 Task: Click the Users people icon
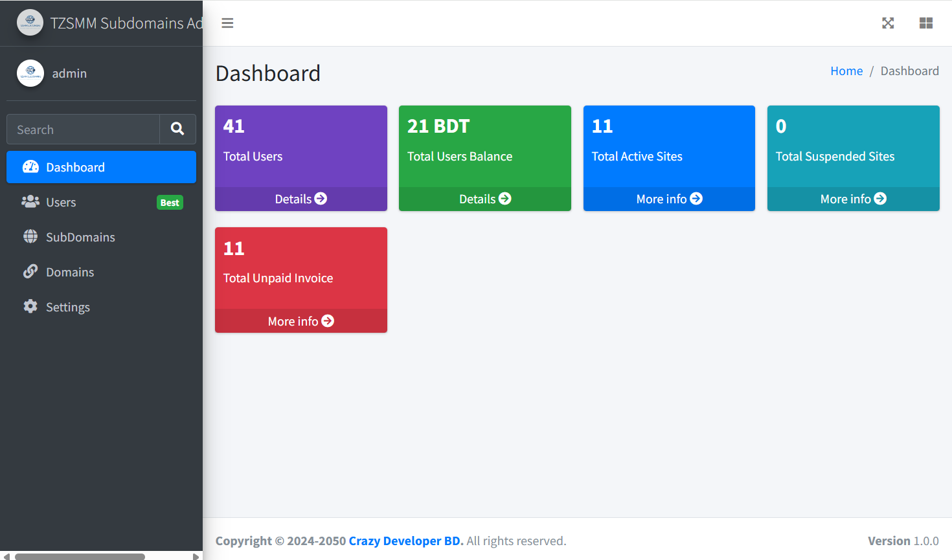30,201
